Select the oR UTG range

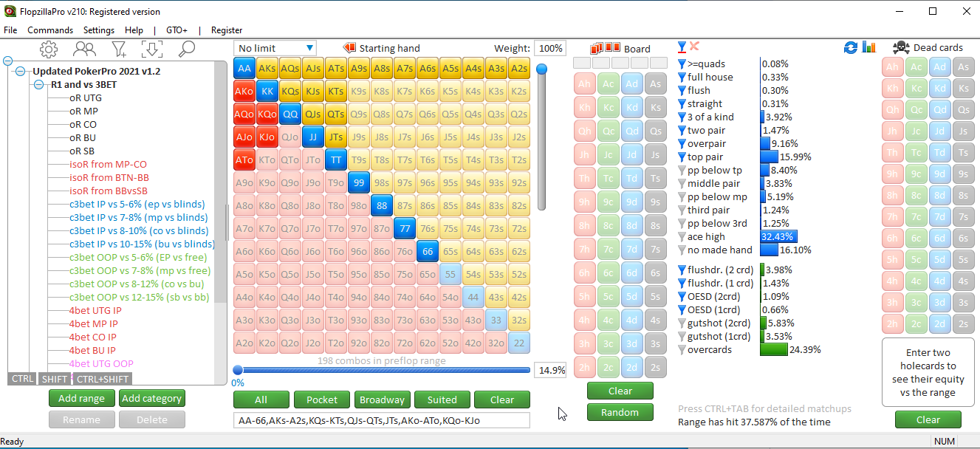[86, 97]
